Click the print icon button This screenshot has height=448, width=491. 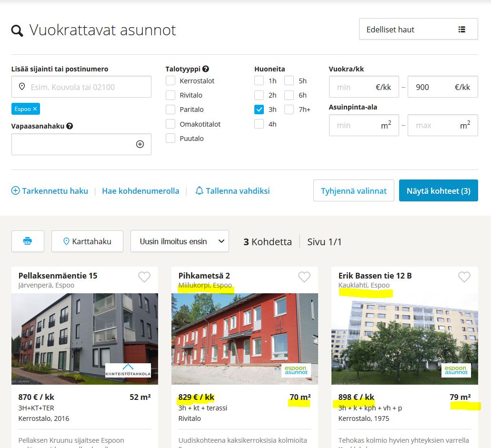28,241
